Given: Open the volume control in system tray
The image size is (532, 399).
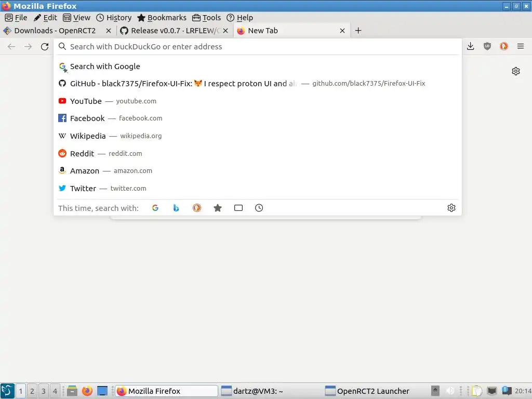Looking at the screenshot, I should coord(450,391).
